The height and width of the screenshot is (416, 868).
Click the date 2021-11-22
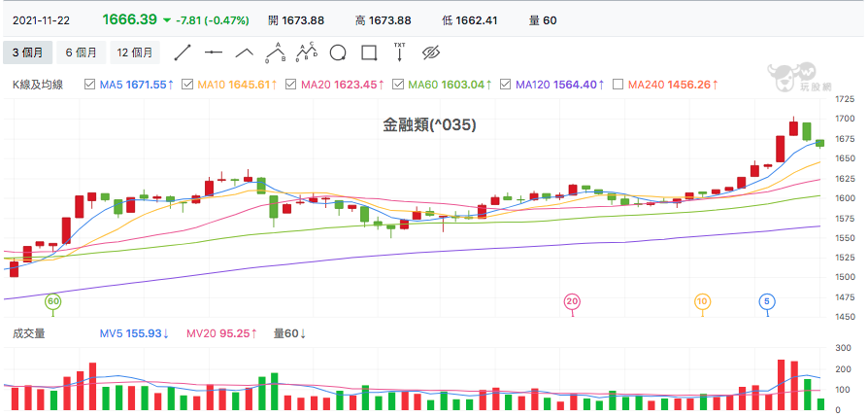pyautogui.click(x=41, y=21)
